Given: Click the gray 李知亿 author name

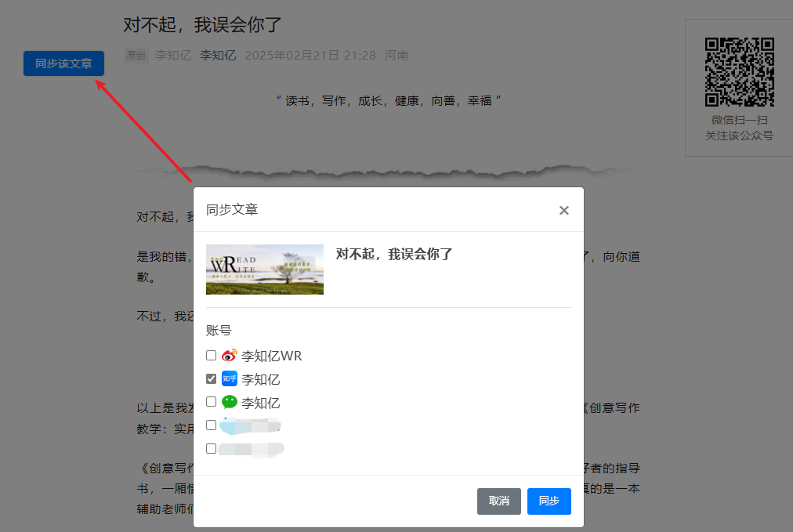Looking at the screenshot, I should [173, 55].
